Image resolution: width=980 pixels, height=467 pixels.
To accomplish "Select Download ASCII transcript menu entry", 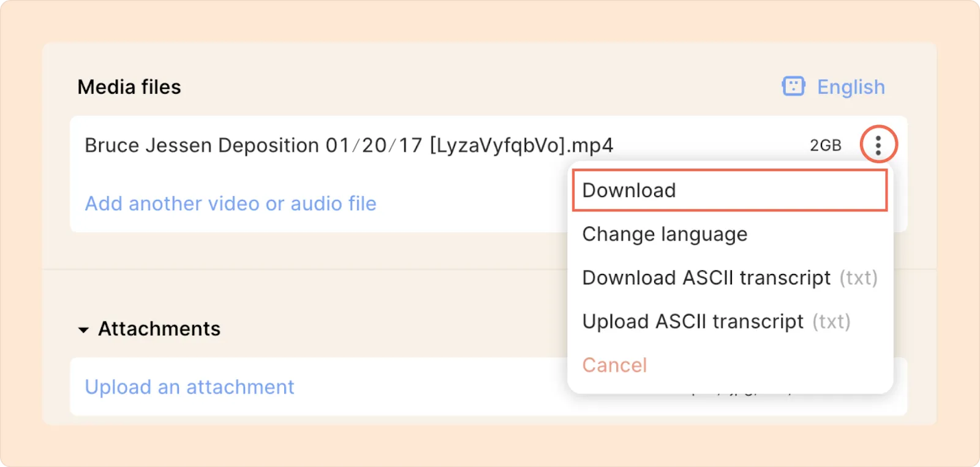I will (706, 278).
